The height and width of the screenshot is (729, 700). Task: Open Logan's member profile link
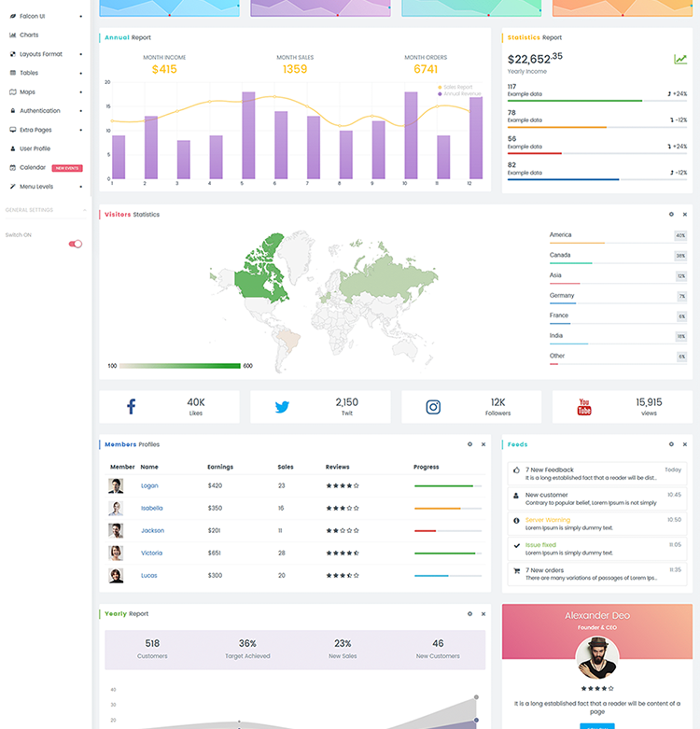pos(149,486)
